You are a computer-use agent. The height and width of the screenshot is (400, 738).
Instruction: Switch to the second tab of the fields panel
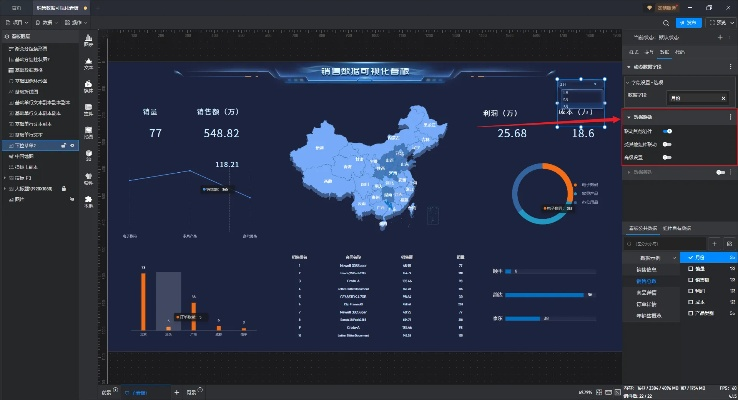coord(677,229)
